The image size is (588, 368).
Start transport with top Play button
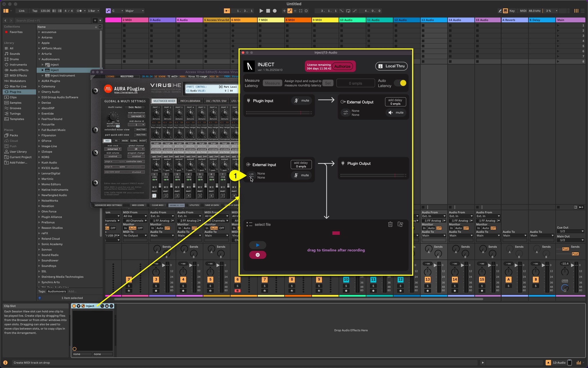[x=261, y=11]
